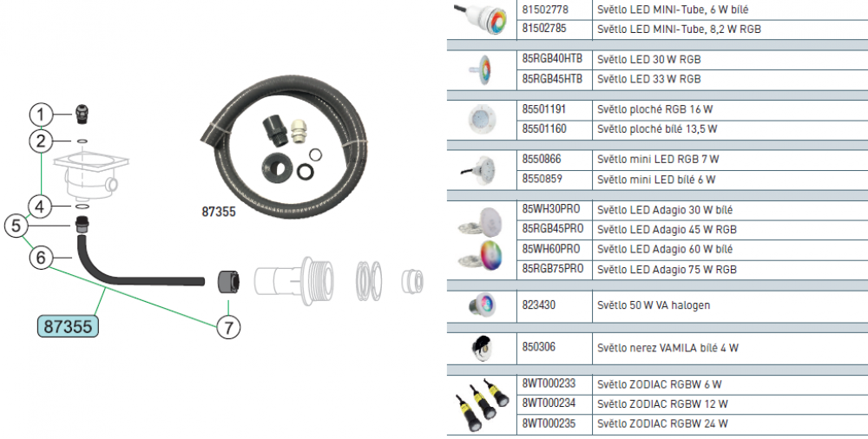Click the MINI-Tube LED light thumbnail
The image size is (868, 439).
pyautogui.click(x=481, y=19)
